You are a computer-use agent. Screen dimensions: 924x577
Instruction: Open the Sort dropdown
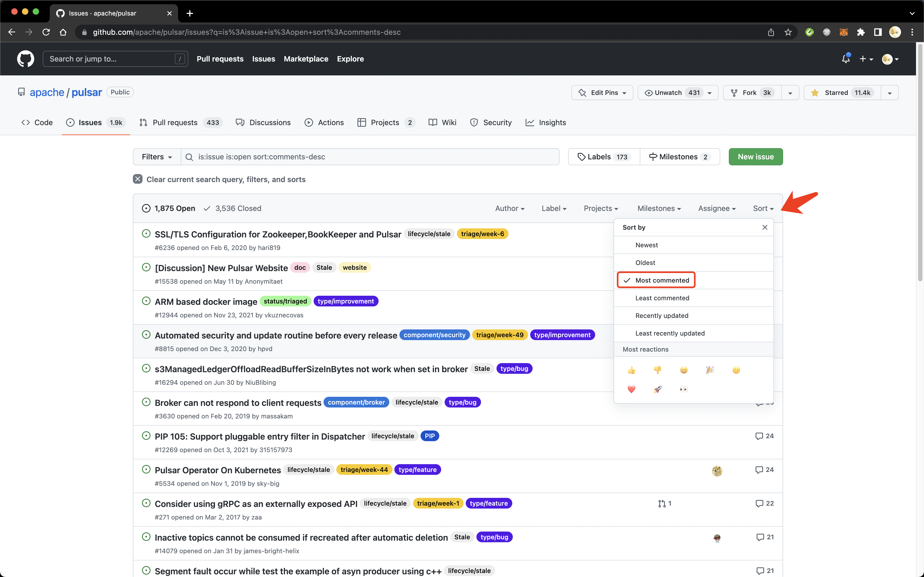point(763,208)
